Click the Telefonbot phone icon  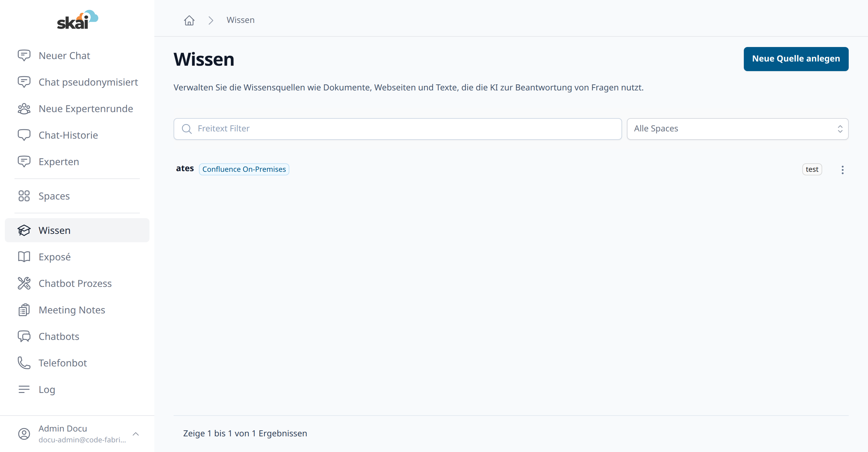click(x=24, y=363)
